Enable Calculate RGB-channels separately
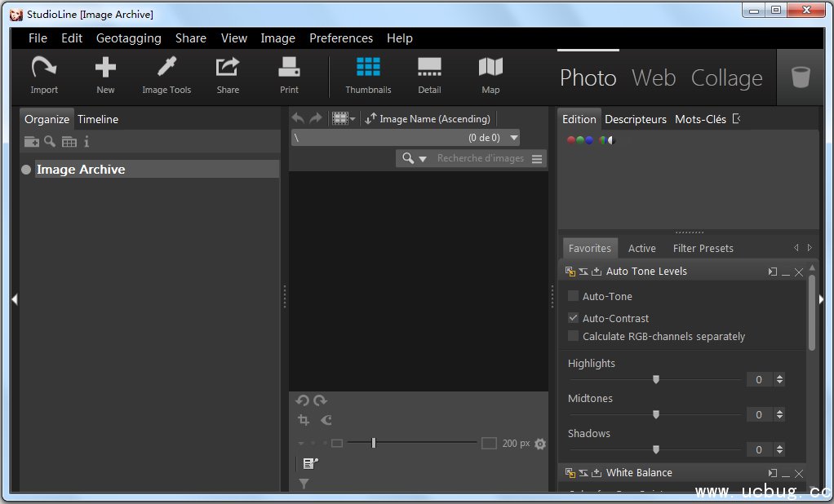Viewport: 834px width, 504px height. tap(574, 336)
